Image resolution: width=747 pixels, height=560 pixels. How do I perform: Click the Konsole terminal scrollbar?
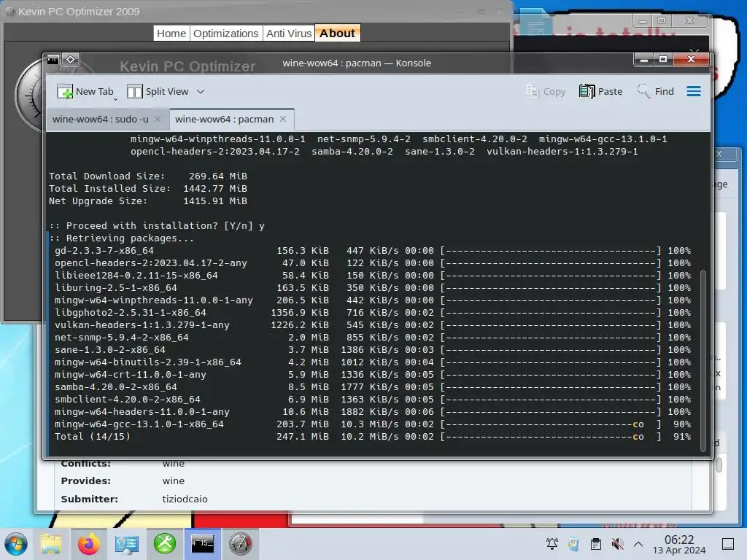pyautogui.click(x=703, y=360)
